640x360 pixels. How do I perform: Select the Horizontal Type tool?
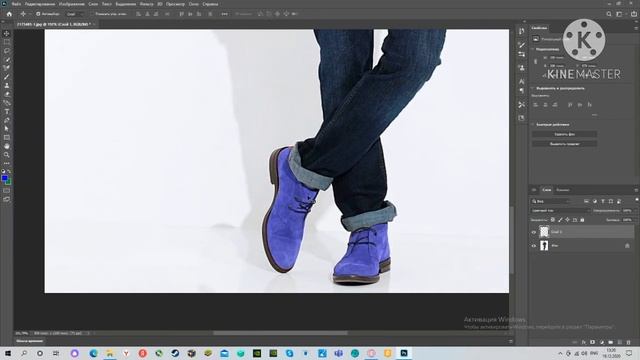pyautogui.click(x=7, y=111)
